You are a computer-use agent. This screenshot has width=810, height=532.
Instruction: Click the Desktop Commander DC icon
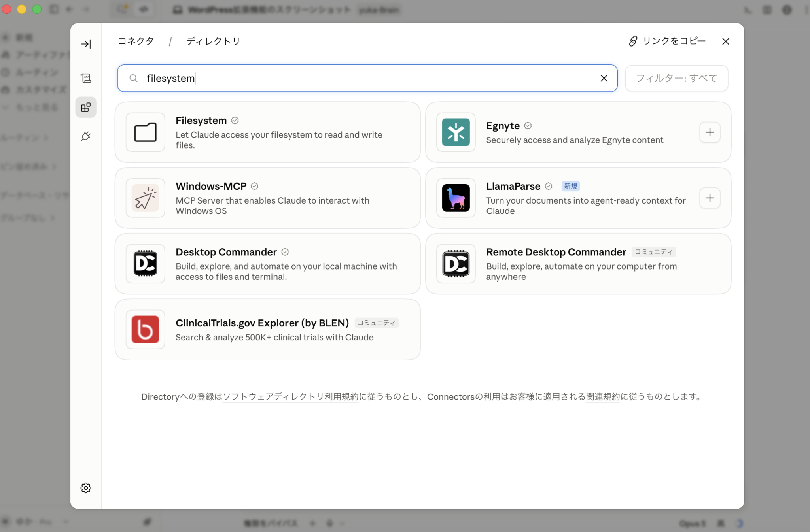tap(145, 263)
